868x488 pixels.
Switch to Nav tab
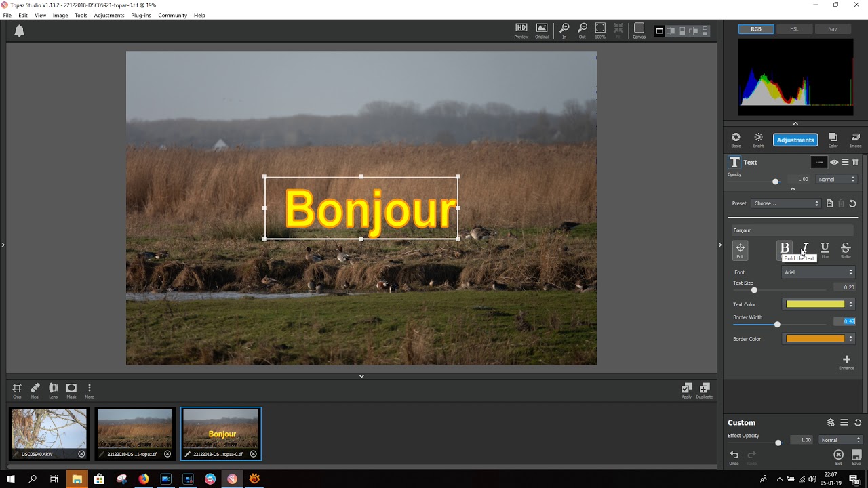coord(832,29)
